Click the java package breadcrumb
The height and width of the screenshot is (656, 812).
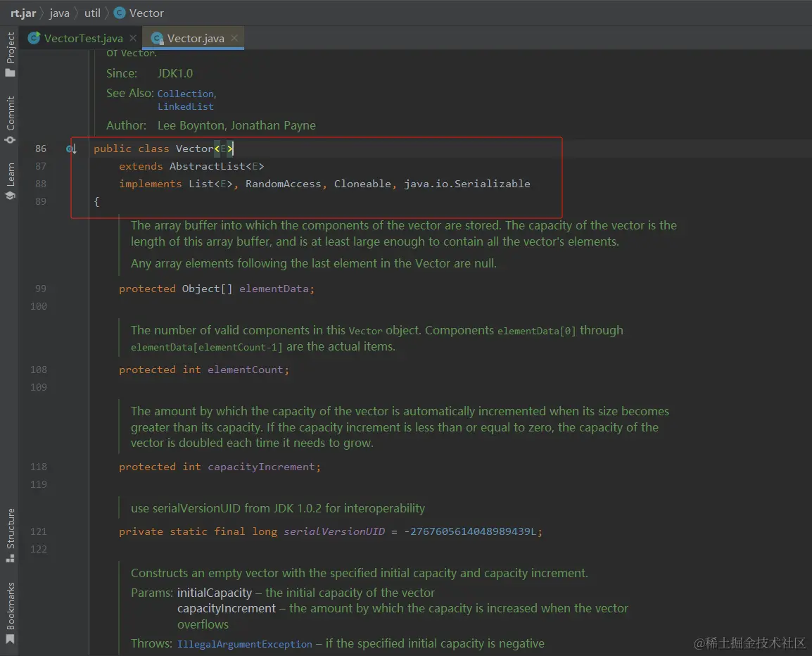click(59, 13)
